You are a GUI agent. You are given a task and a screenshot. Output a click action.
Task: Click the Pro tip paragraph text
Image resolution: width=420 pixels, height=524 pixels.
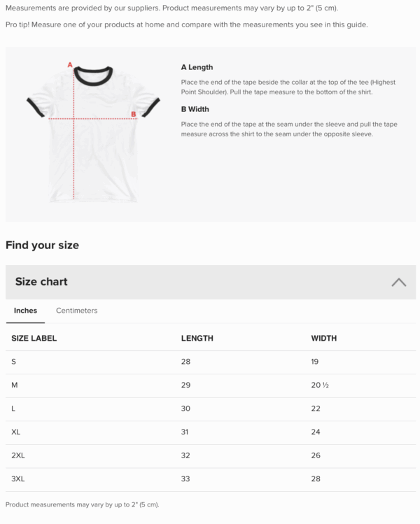pyautogui.click(x=186, y=25)
